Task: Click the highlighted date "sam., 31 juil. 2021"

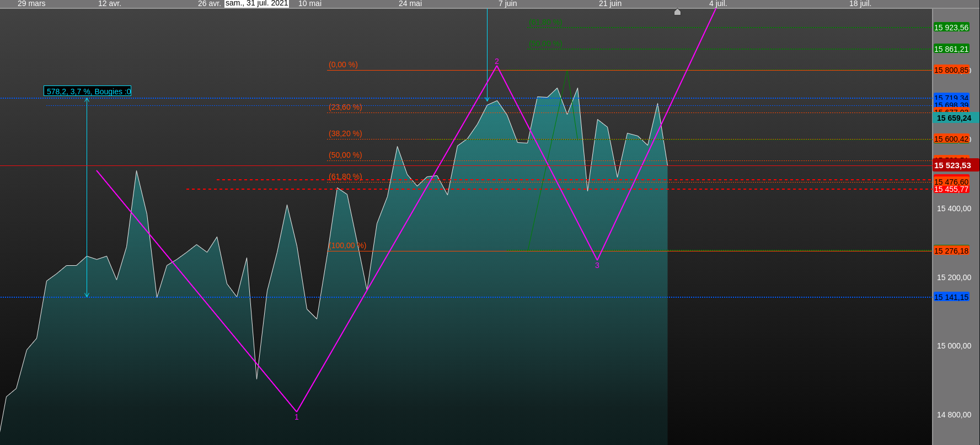Action: click(x=257, y=3)
